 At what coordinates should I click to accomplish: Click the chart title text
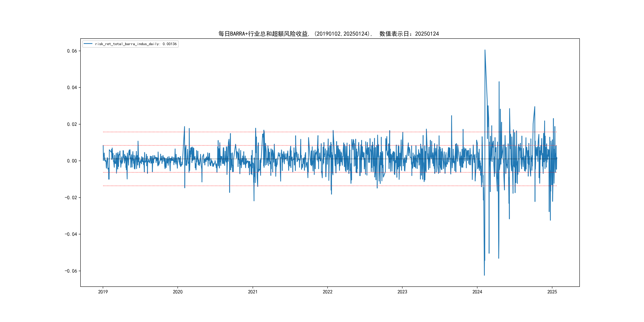tap(329, 34)
